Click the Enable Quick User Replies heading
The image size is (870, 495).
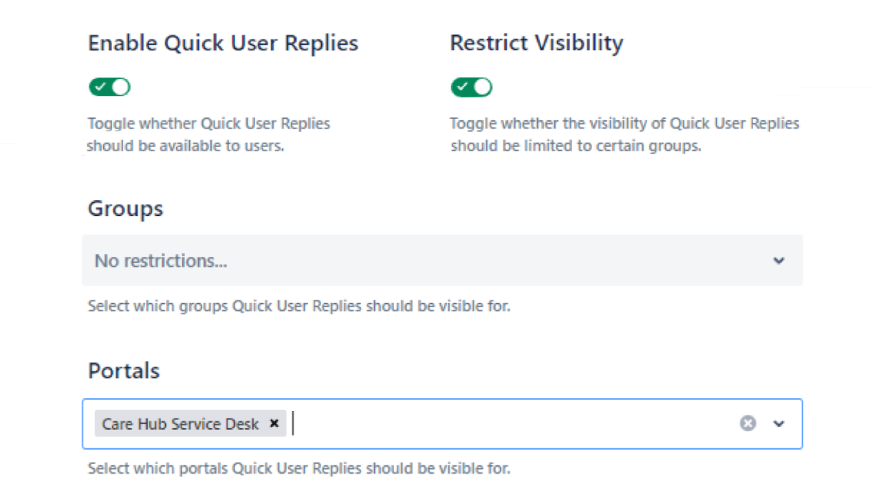(x=223, y=43)
